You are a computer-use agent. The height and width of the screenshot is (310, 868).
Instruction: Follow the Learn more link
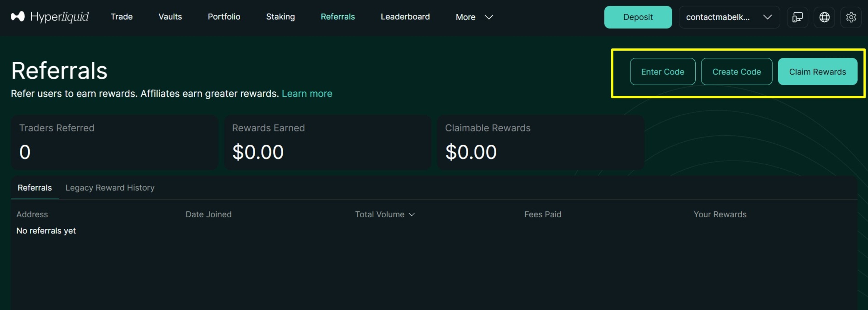(x=307, y=93)
